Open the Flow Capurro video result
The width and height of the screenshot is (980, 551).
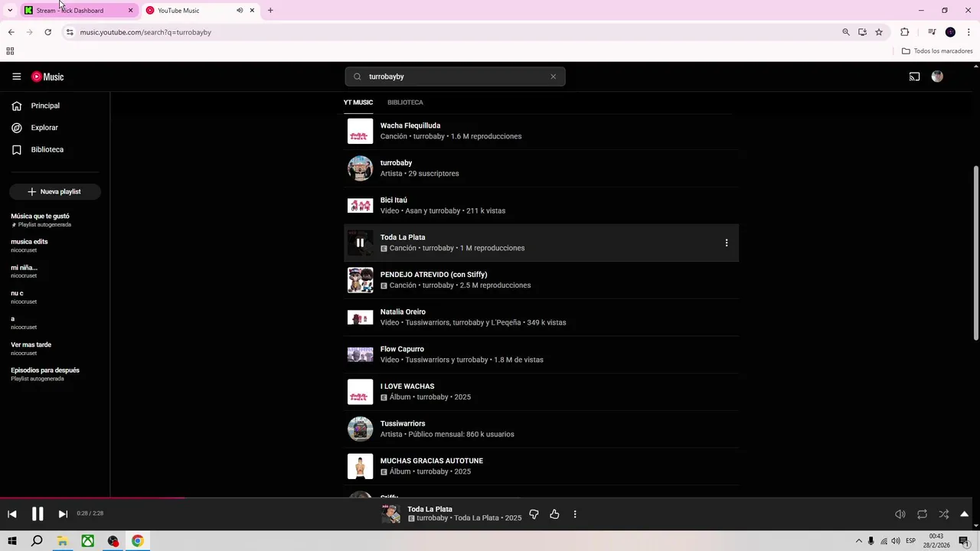tap(541, 354)
